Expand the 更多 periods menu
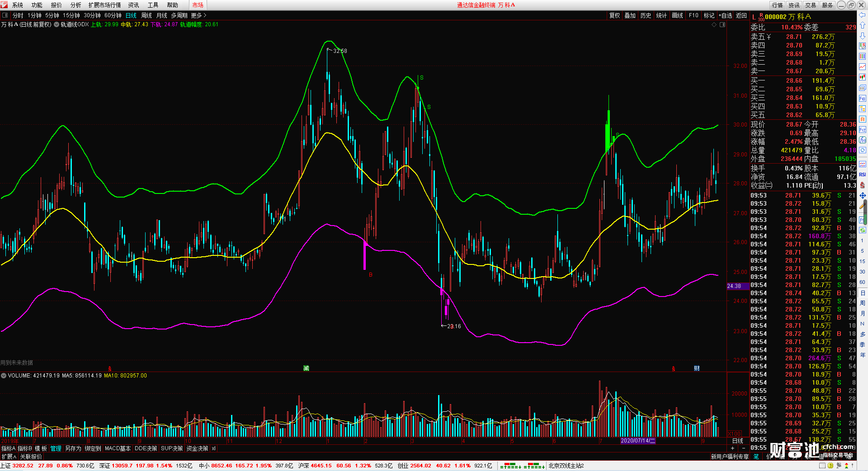Image resolution: width=868 pixels, height=471 pixels. click(x=198, y=15)
